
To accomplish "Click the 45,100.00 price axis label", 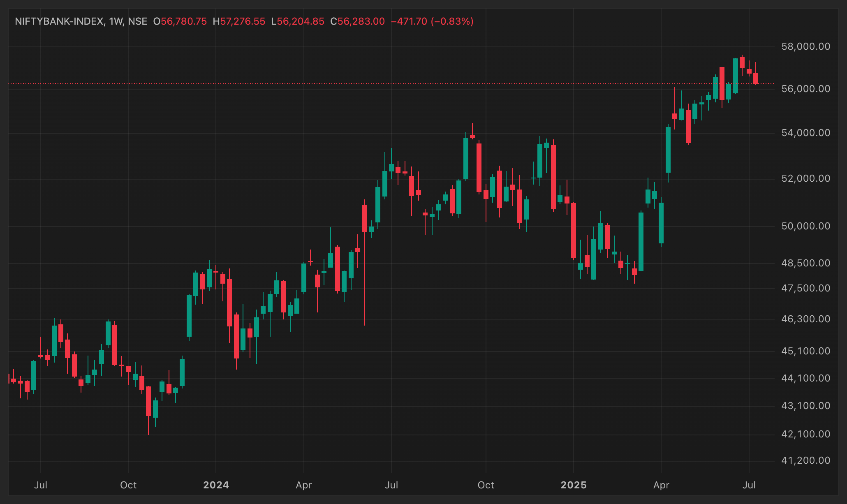I will (x=805, y=351).
